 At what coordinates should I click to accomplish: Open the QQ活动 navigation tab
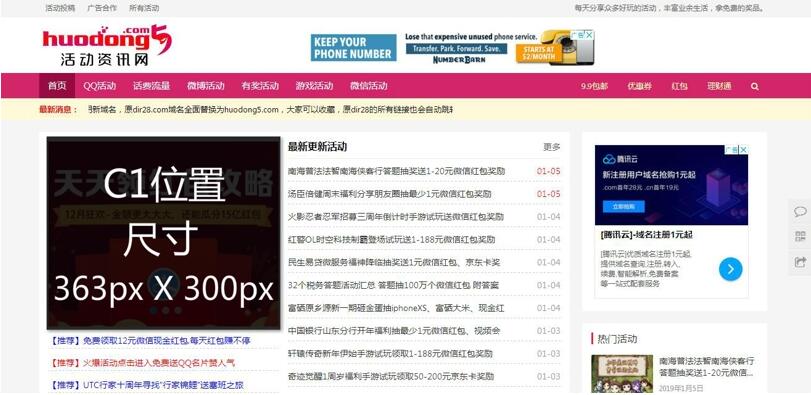pos(100,86)
